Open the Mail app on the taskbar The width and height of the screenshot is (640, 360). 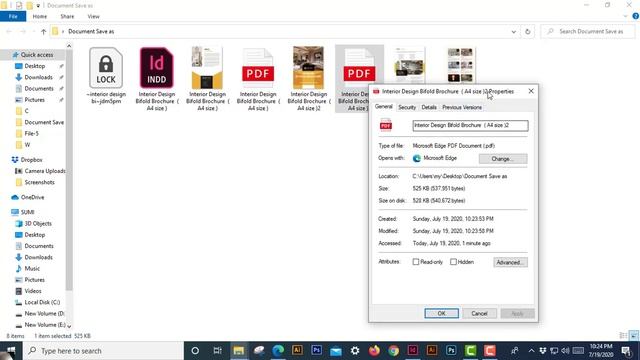pyautogui.click(x=336, y=351)
